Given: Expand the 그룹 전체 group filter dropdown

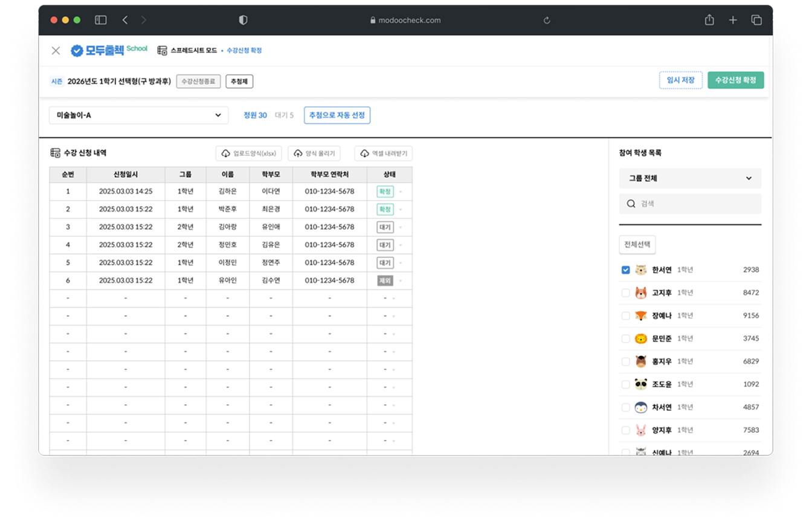Looking at the screenshot, I should [x=690, y=178].
